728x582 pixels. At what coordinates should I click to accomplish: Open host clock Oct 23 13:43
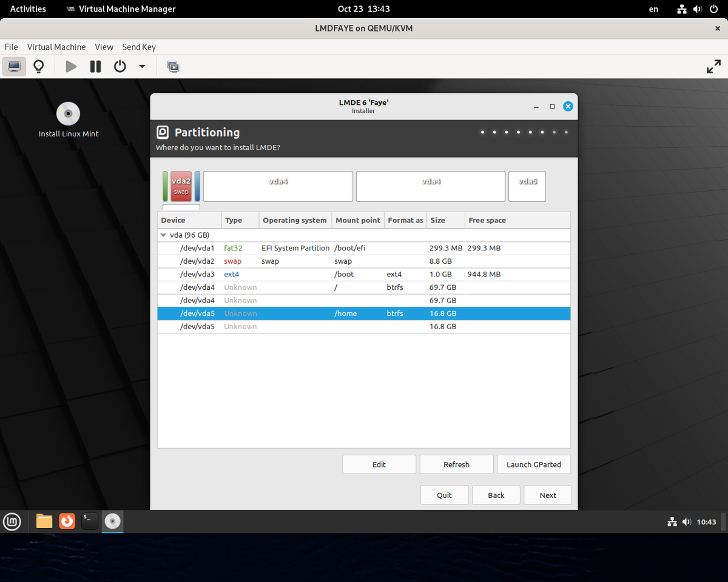pos(364,9)
